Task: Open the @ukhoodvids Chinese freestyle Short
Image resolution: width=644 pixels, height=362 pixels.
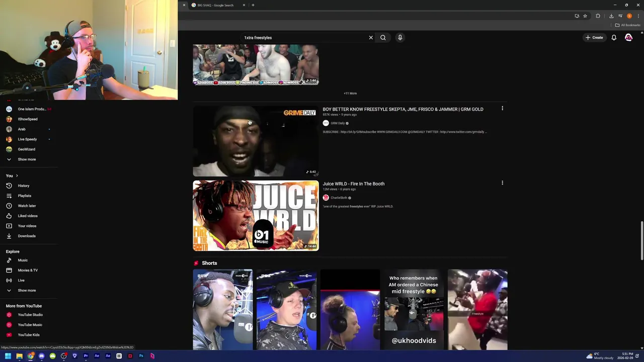Action: pos(414,310)
